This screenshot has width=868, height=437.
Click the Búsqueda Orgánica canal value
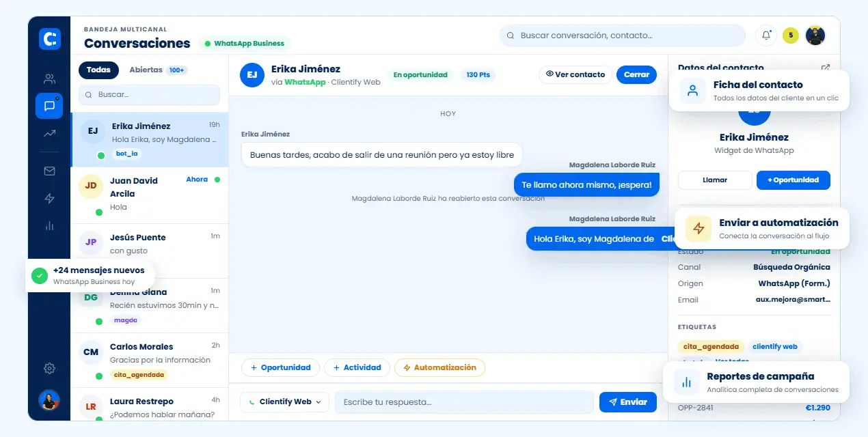point(791,267)
